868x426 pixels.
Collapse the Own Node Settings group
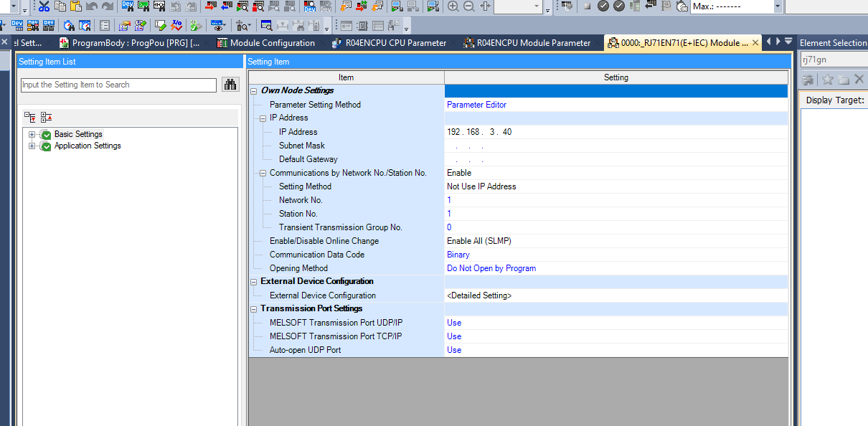pos(254,91)
